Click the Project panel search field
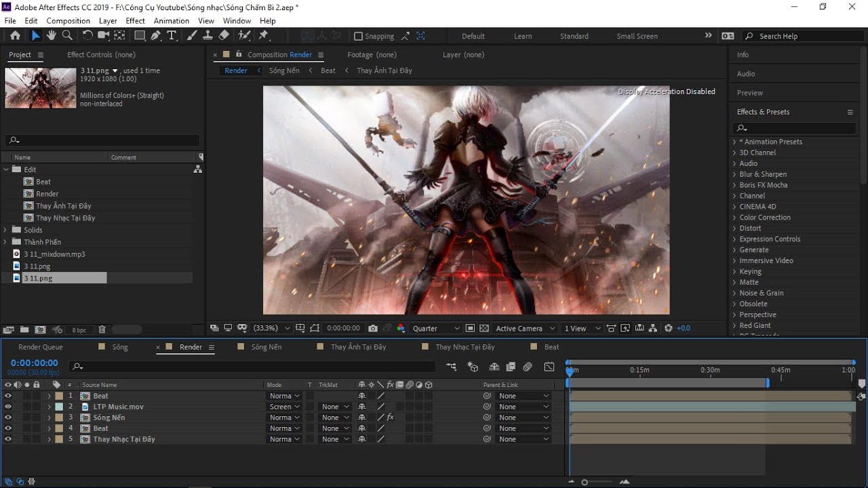 tap(103, 140)
